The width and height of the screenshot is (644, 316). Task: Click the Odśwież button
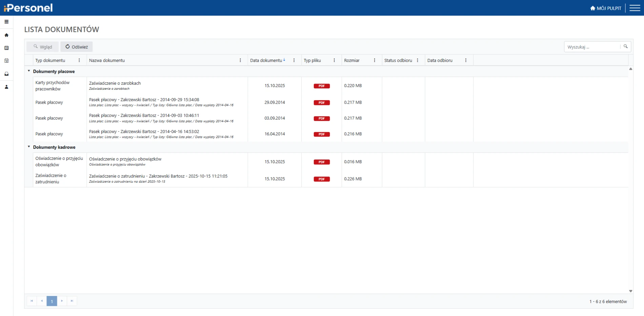tap(77, 47)
